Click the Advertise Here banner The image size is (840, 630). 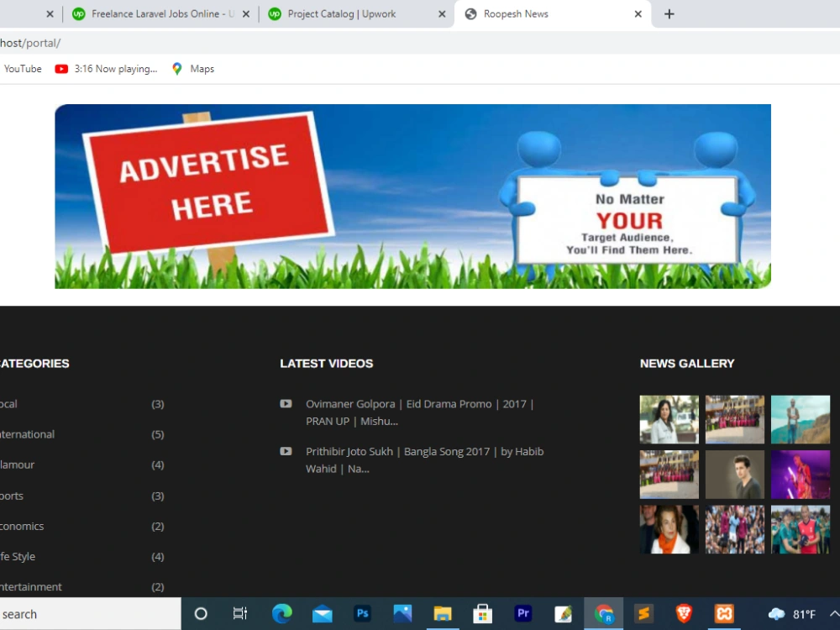(x=412, y=196)
